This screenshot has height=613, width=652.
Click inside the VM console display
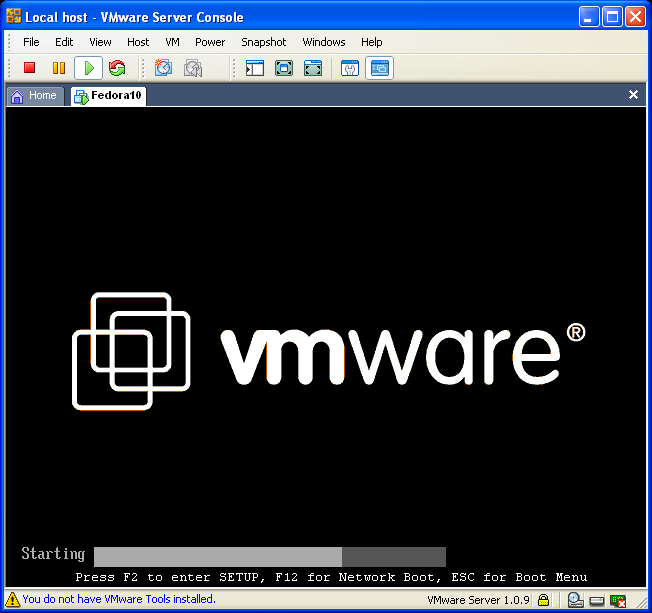point(326,347)
